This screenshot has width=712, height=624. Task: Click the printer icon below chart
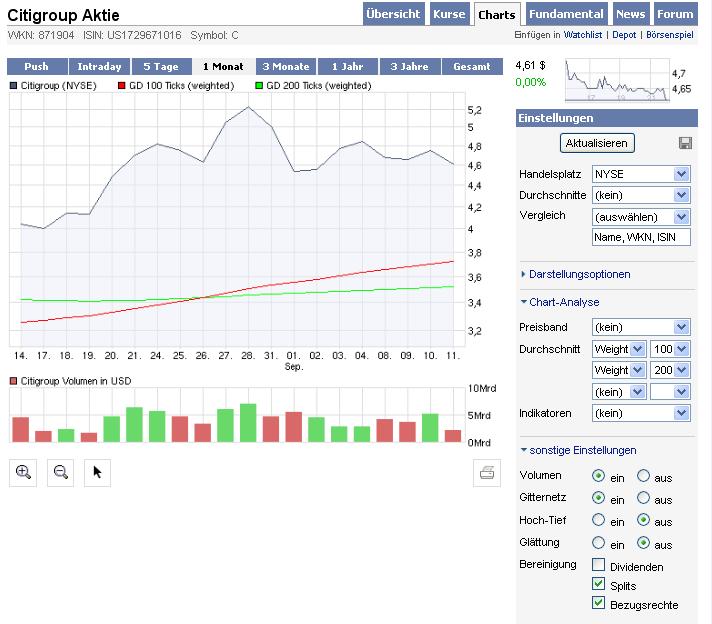point(487,473)
